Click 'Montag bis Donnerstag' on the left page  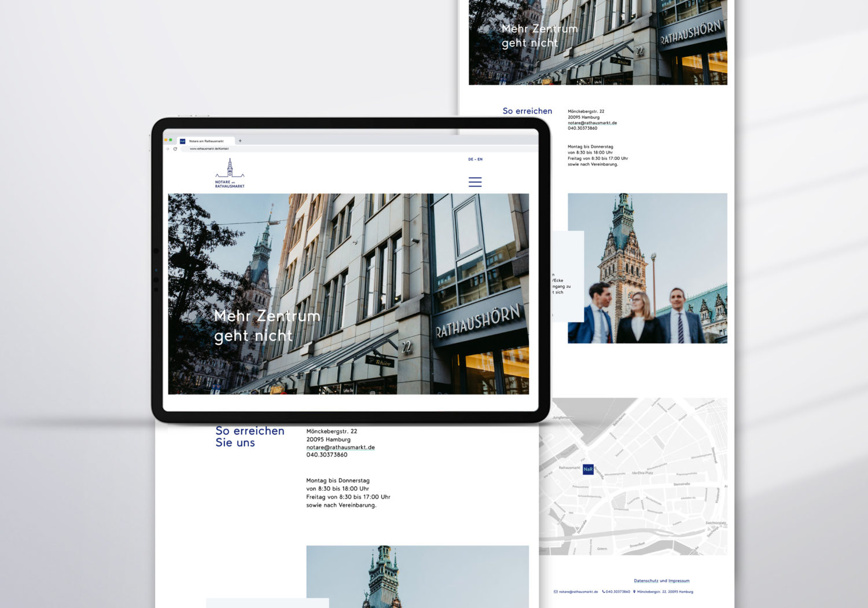(338, 481)
